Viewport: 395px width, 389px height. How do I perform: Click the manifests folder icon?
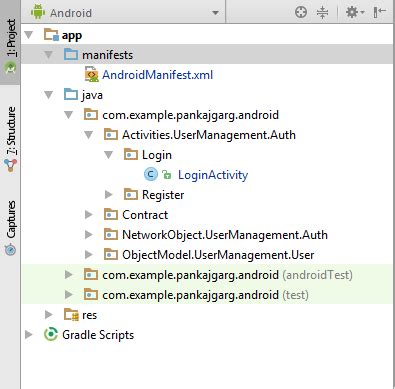(71, 55)
